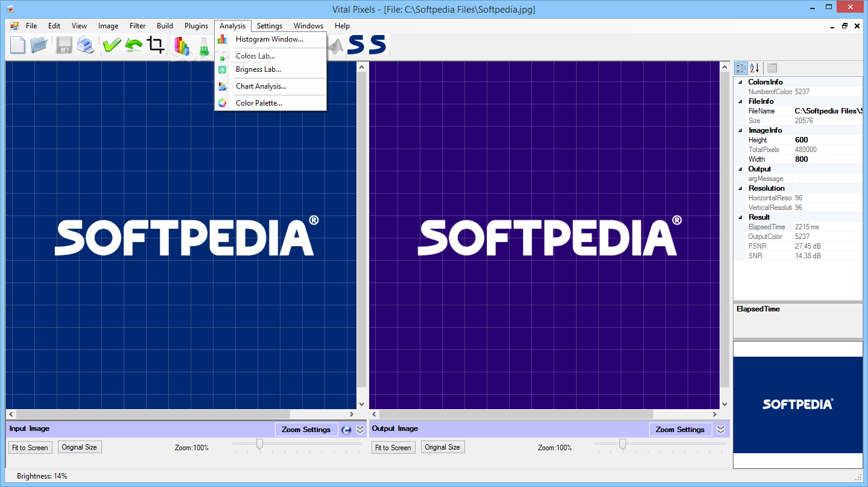The height and width of the screenshot is (487, 868).
Task: Select the Height value 600
Action: (828, 140)
